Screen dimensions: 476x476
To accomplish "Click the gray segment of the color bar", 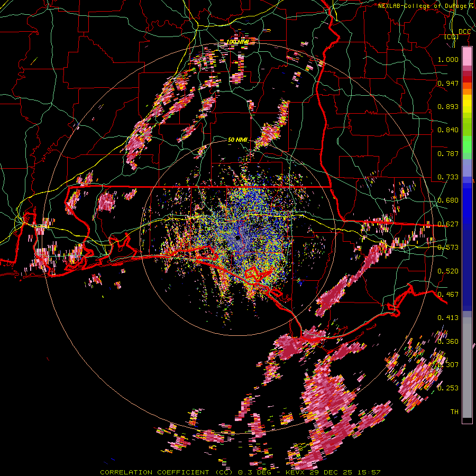I will [467, 368].
